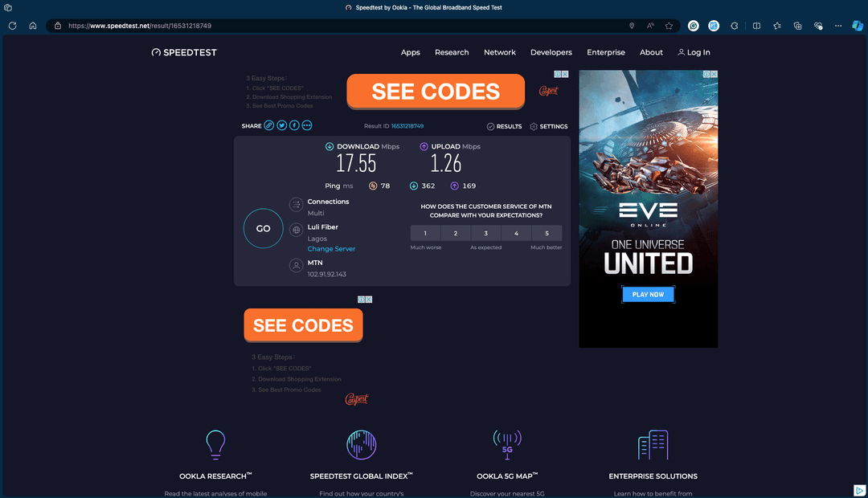Open browser settings and more menu
868x498 pixels.
click(838, 26)
